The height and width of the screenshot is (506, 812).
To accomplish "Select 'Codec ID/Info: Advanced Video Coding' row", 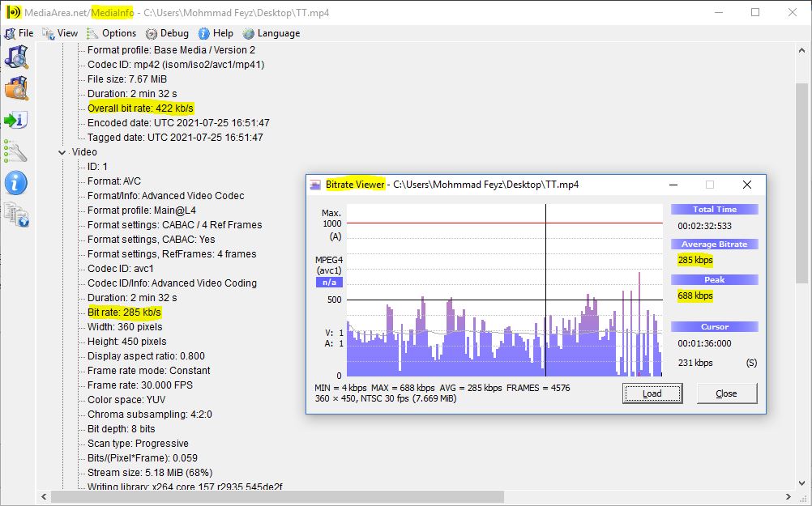I will 172,283.
